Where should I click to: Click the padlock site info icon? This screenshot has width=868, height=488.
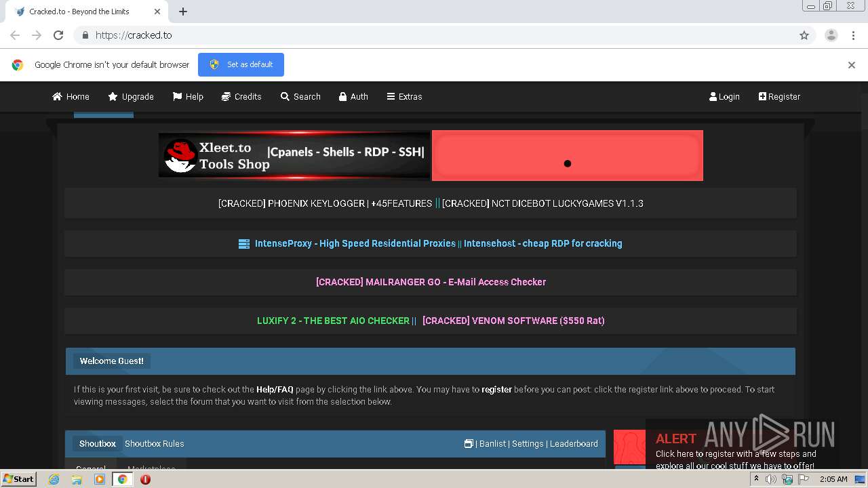click(x=85, y=35)
